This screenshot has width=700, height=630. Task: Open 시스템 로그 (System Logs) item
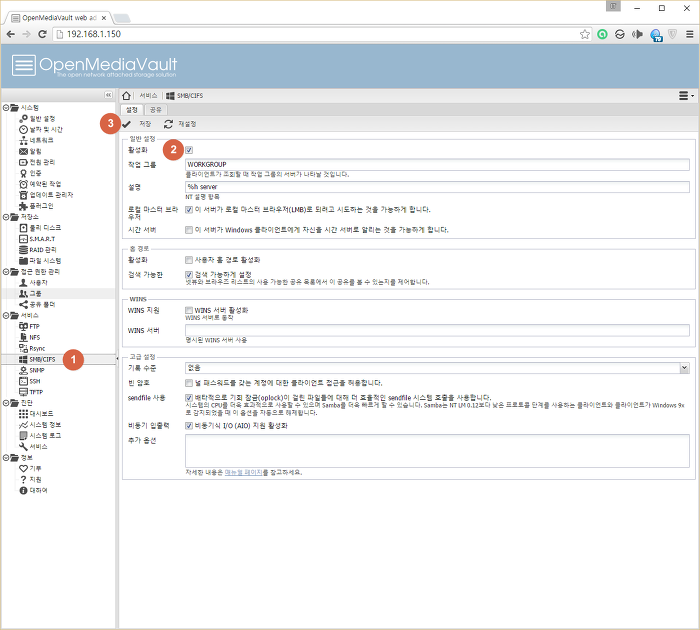click(40, 436)
